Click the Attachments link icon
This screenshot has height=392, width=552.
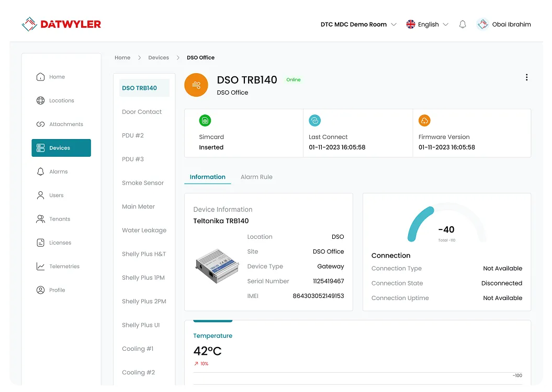coord(40,124)
